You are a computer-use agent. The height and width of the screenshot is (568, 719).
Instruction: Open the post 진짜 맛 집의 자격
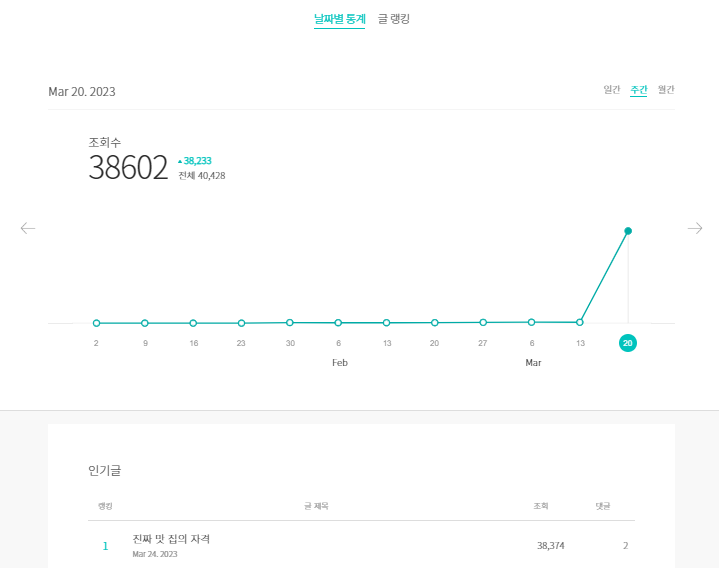tap(171, 539)
